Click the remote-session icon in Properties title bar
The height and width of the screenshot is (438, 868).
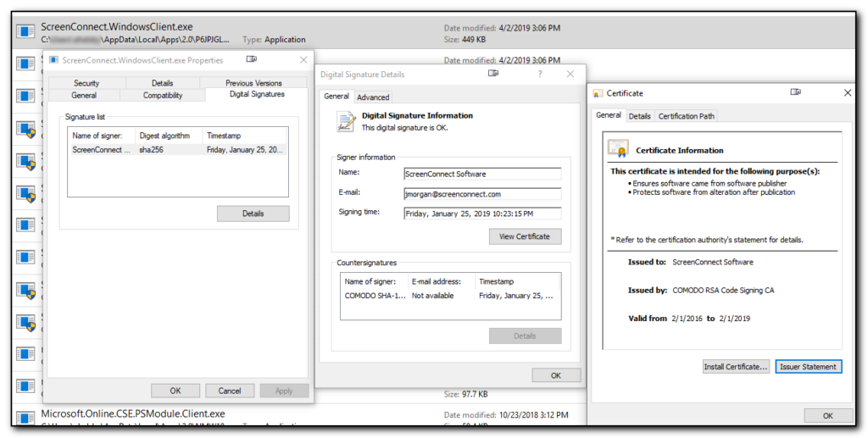(251, 59)
